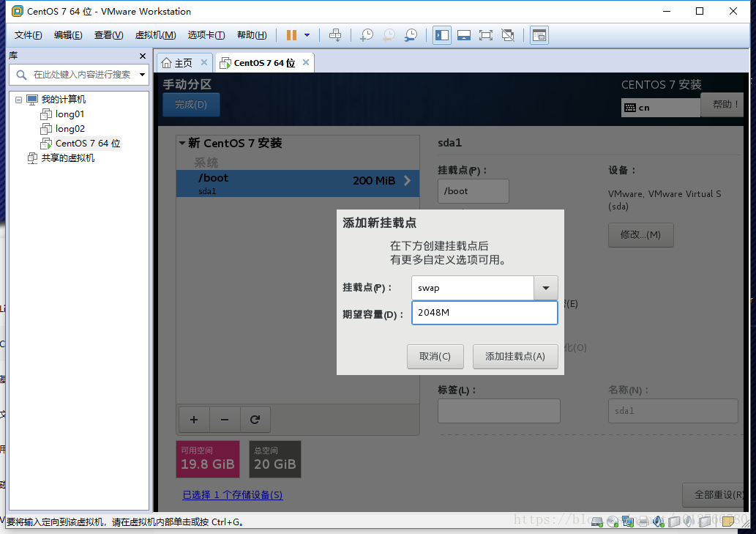The width and height of the screenshot is (756, 534).
Task: Click the 期望容量 field showing 2048M
Action: tap(484, 313)
